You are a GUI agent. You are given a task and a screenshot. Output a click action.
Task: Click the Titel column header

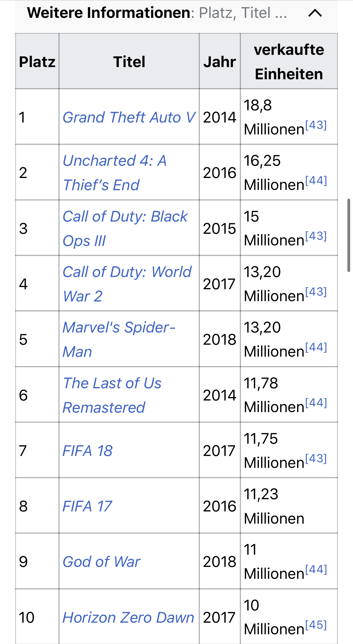tap(129, 61)
